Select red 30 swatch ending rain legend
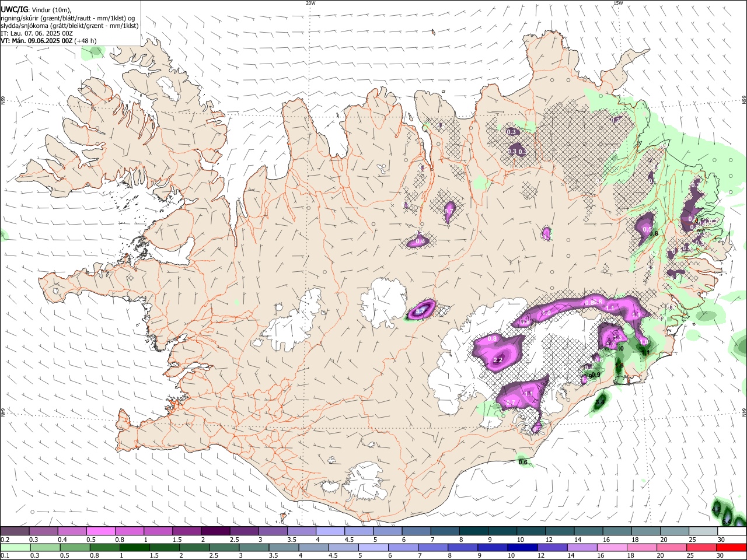 click(731, 547)
